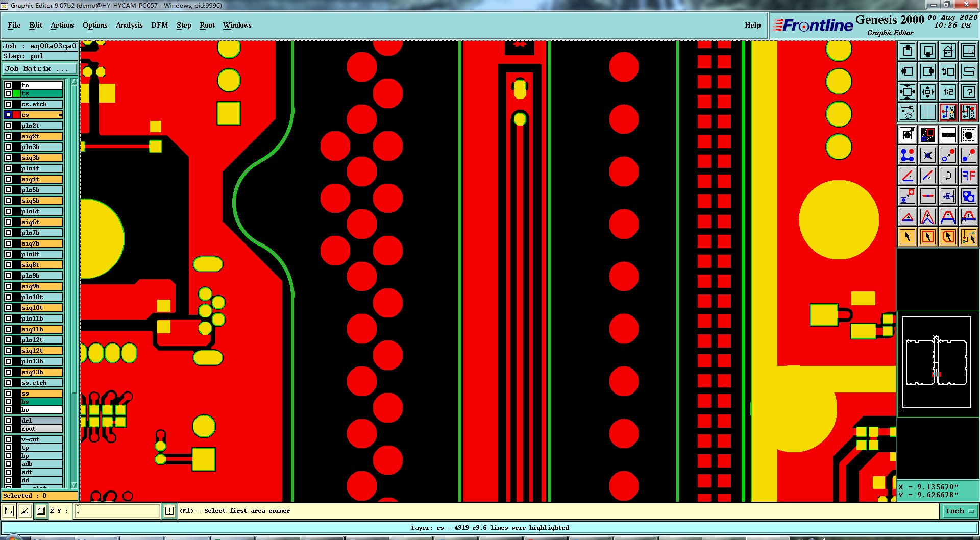Click the Selected : 0 counter
The width and height of the screenshot is (980, 540).
(40, 496)
